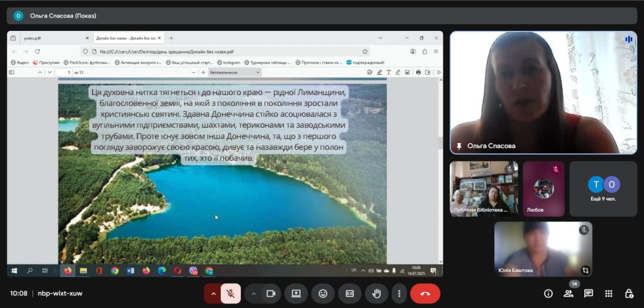This screenshot has width=644, height=308.
Task: Leave the call with red hang-up button
Action: (425, 294)
